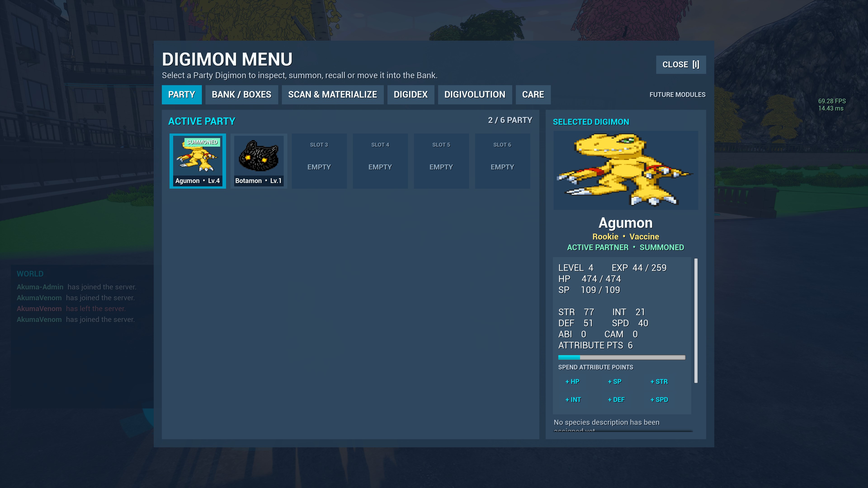The width and height of the screenshot is (868, 488).
Task: Click the 'SPD 40' stat
Action: coord(630,323)
